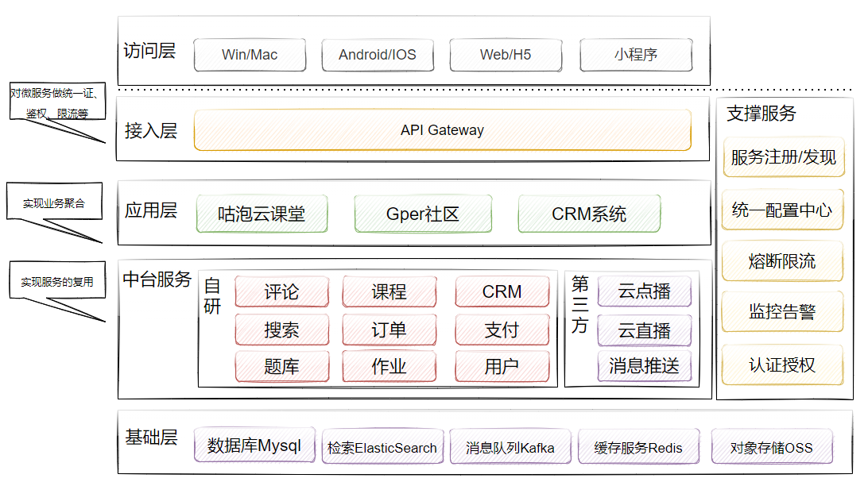Click the 支付 service box
868x482 pixels.
tap(502, 329)
